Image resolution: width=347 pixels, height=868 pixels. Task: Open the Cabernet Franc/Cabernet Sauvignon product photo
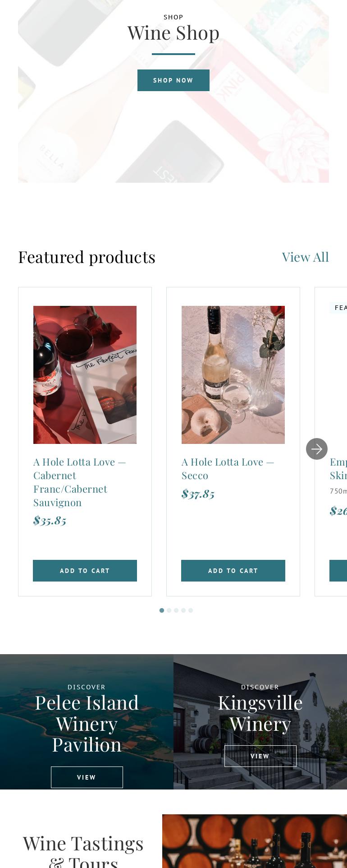coord(85,374)
